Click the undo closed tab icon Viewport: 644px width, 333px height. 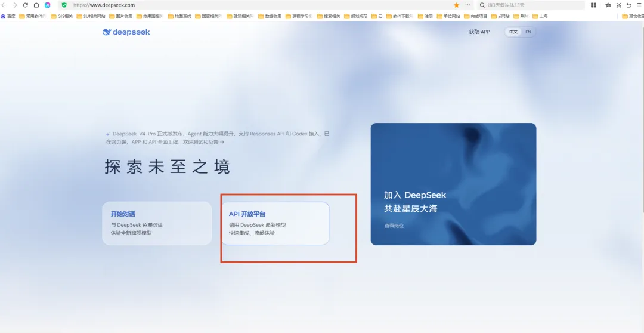click(629, 5)
